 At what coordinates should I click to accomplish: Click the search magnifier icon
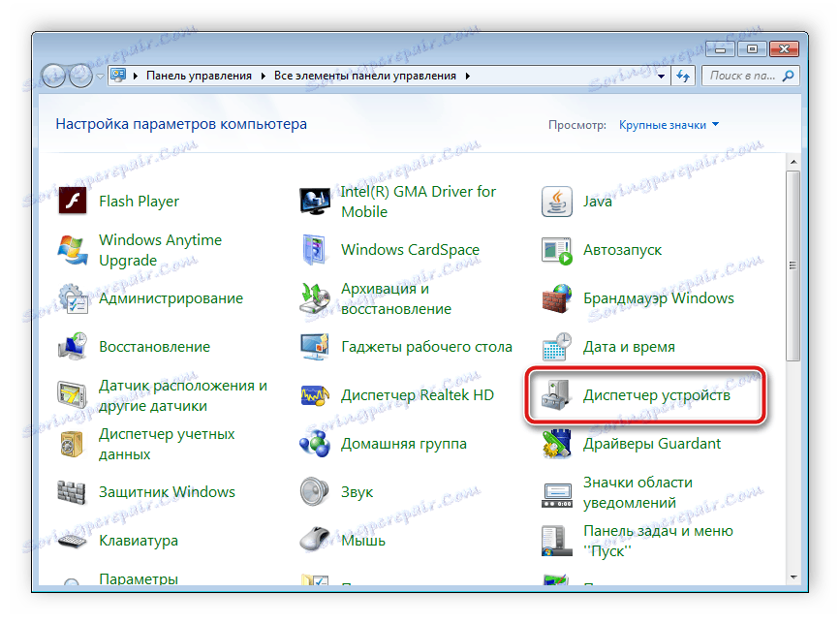[x=788, y=76]
